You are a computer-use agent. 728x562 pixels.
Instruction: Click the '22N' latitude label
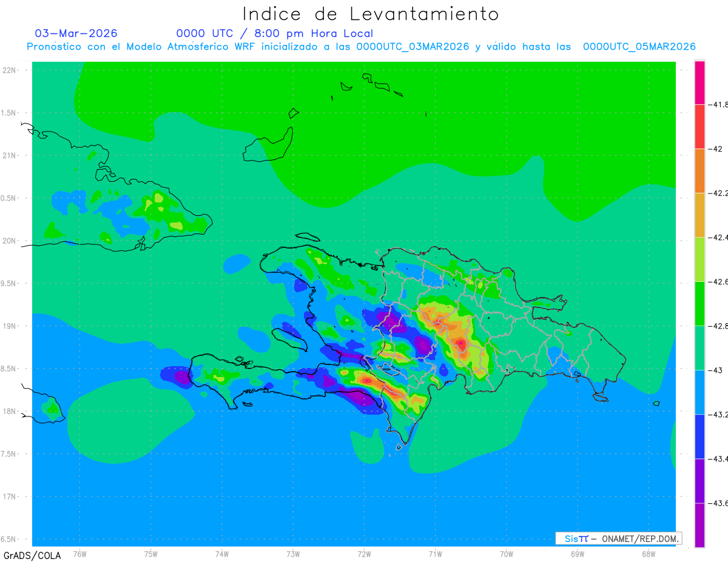(x=10, y=70)
